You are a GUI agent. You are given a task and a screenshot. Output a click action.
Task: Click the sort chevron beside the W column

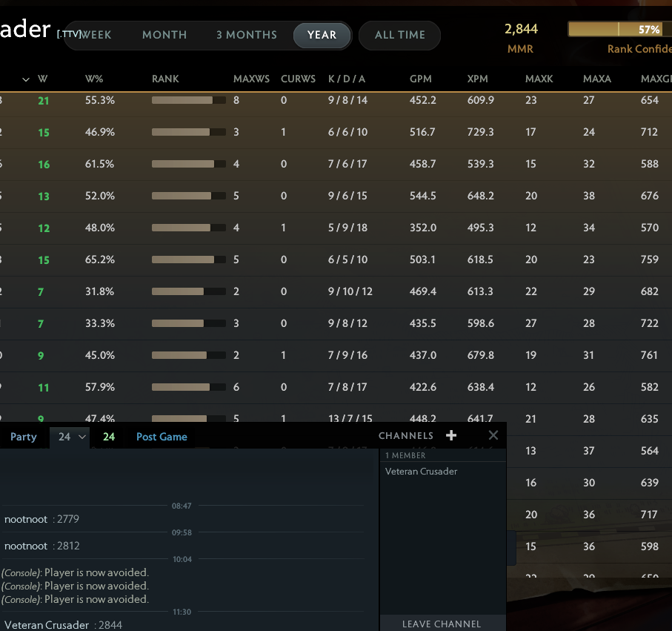pyautogui.click(x=26, y=79)
